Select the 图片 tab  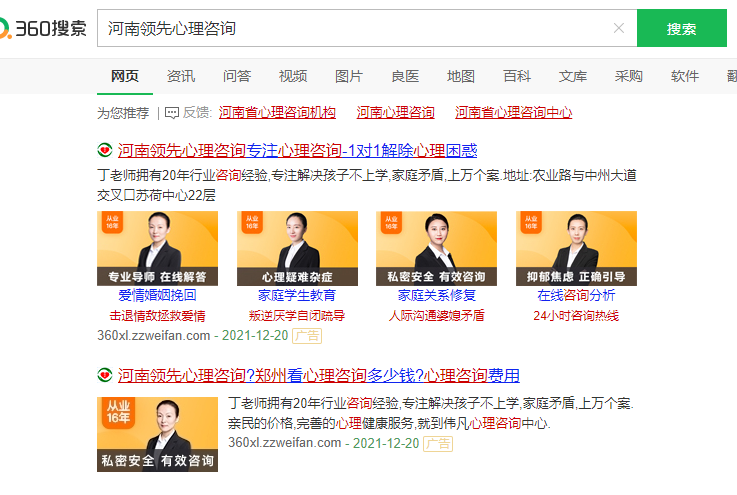(349, 76)
